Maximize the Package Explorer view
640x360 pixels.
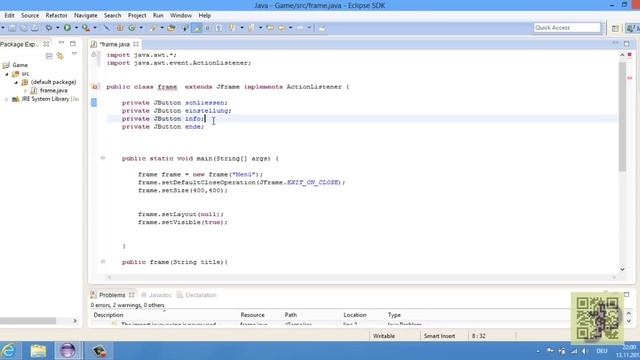73,44
